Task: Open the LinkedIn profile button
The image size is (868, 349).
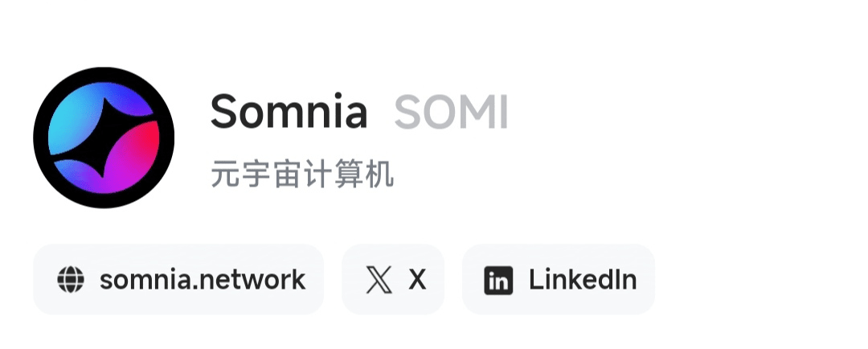Action: tap(558, 279)
